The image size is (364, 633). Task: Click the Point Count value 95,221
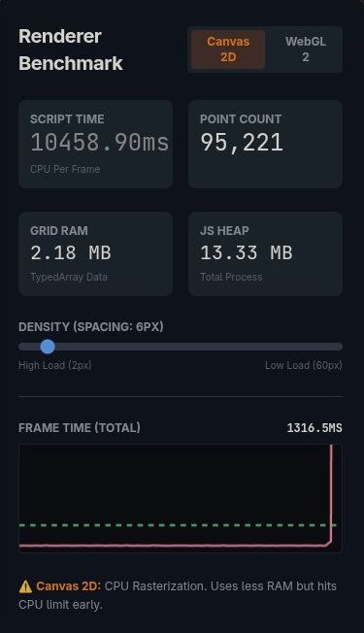point(242,143)
